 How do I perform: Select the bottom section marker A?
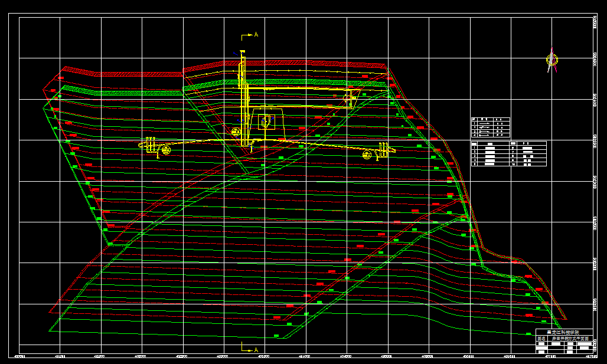coord(256,350)
